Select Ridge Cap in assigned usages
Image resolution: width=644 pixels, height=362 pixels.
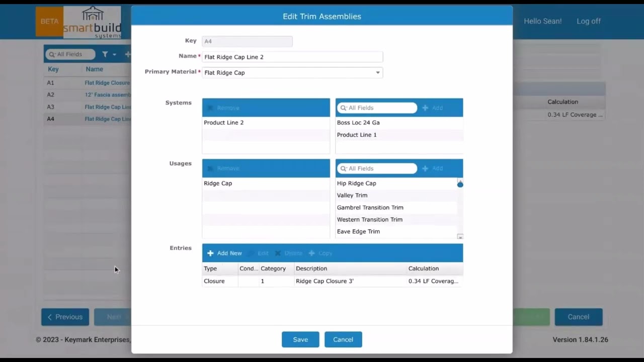point(266,184)
